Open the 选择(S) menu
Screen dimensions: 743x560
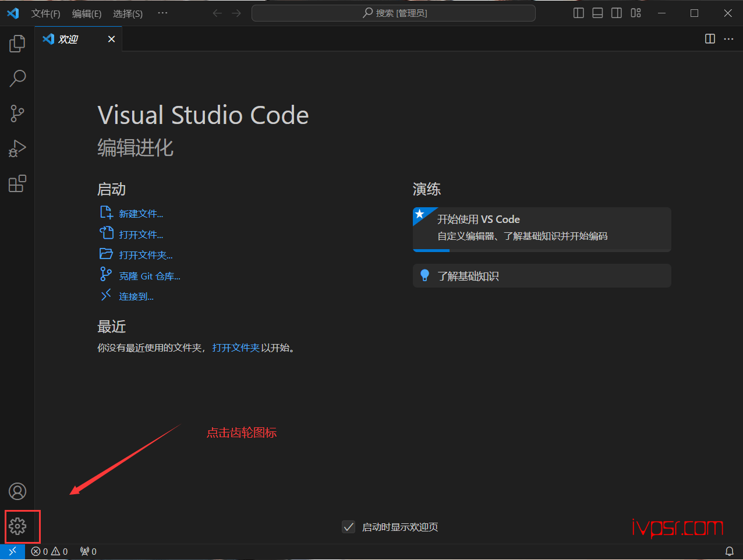coord(128,13)
